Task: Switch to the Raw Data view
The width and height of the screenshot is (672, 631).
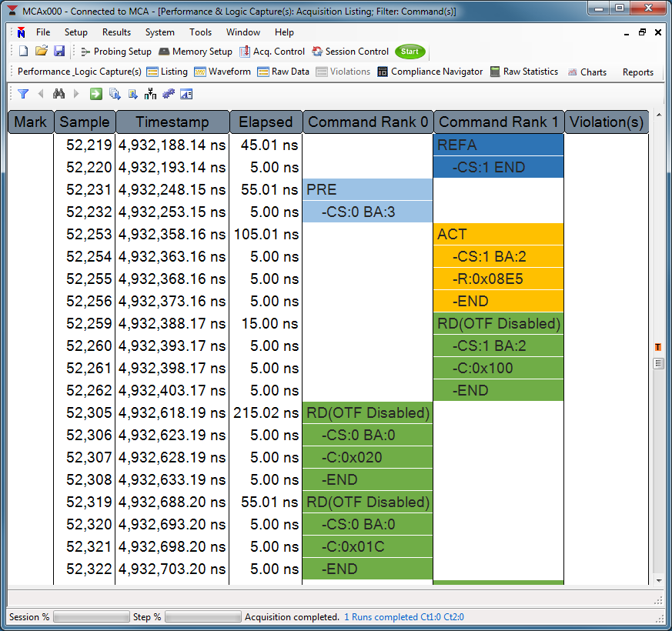Action: [283, 72]
